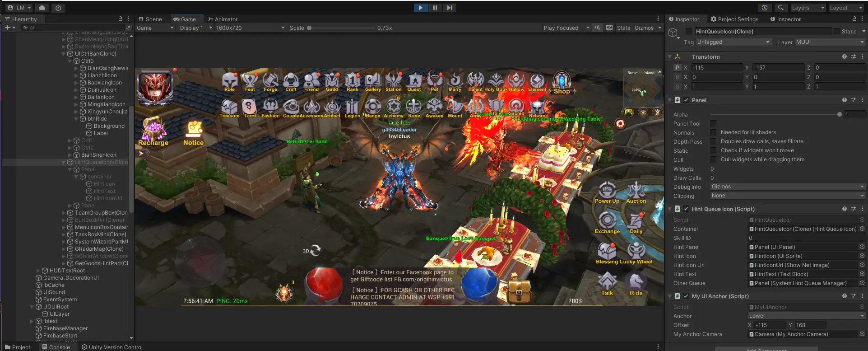Open the global search magnifier icon

point(780,8)
